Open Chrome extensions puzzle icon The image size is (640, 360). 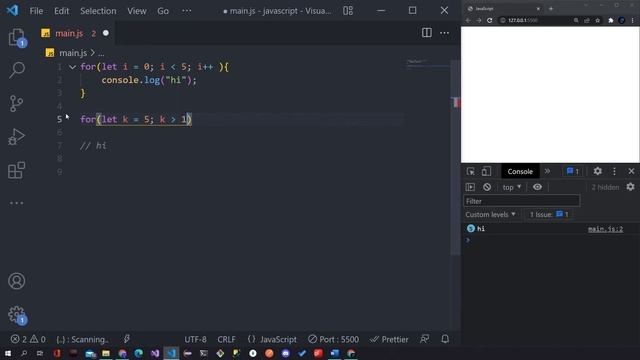pos(611,20)
